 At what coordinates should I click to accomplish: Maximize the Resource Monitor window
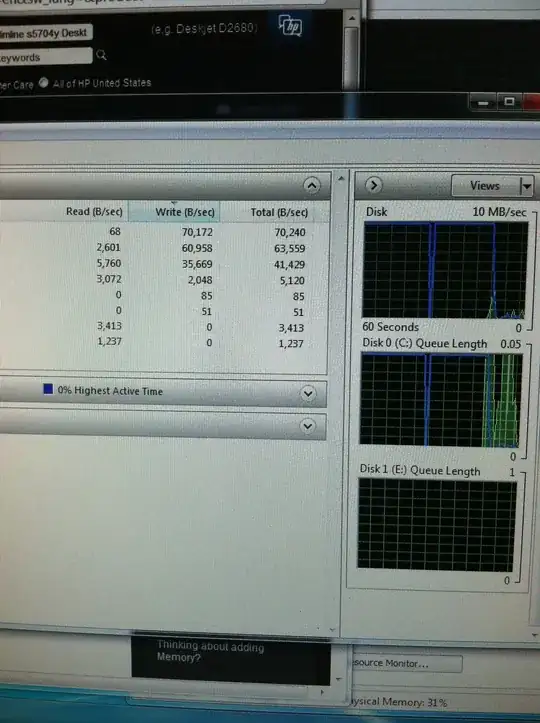509,101
